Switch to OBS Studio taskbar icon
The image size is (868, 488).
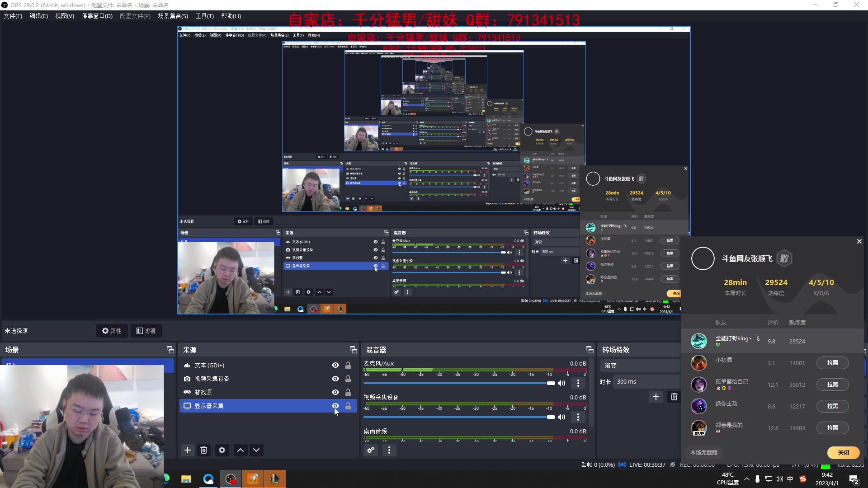pos(231,479)
